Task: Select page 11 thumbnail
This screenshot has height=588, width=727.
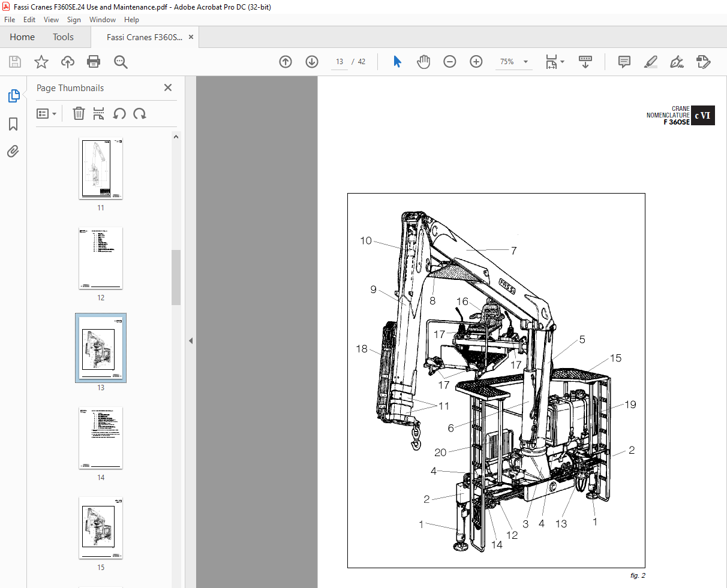Action: pyautogui.click(x=101, y=168)
